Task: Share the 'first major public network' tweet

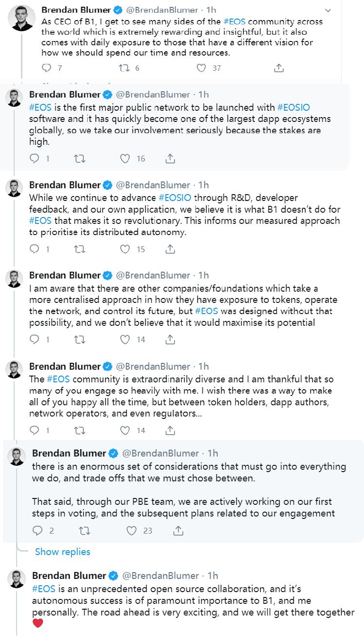Action: [x=170, y=159]
